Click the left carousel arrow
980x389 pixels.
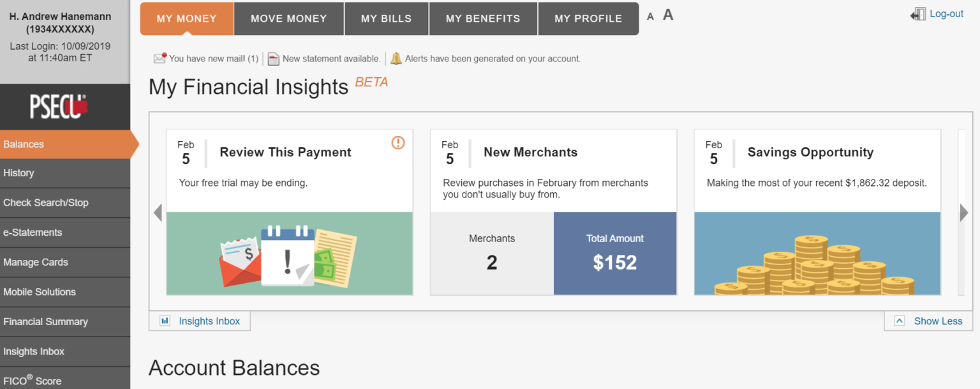157,213
